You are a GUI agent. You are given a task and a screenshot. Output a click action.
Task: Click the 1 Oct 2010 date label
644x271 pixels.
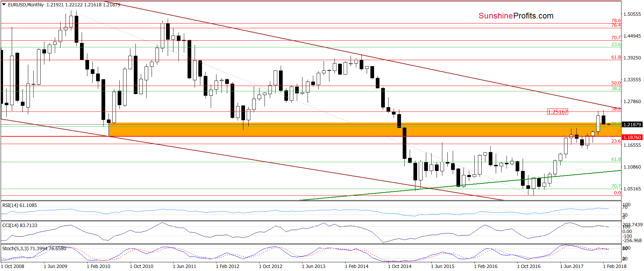[x=142, y=266]
